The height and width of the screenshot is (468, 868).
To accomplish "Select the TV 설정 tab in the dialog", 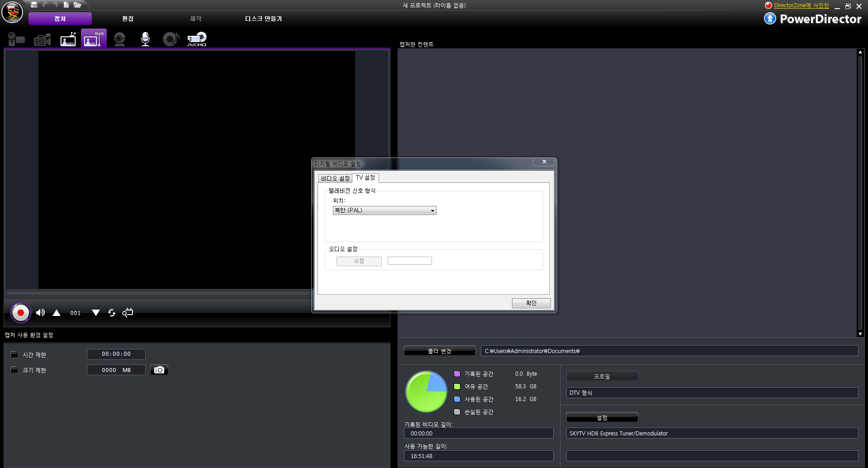I will 365,177.
